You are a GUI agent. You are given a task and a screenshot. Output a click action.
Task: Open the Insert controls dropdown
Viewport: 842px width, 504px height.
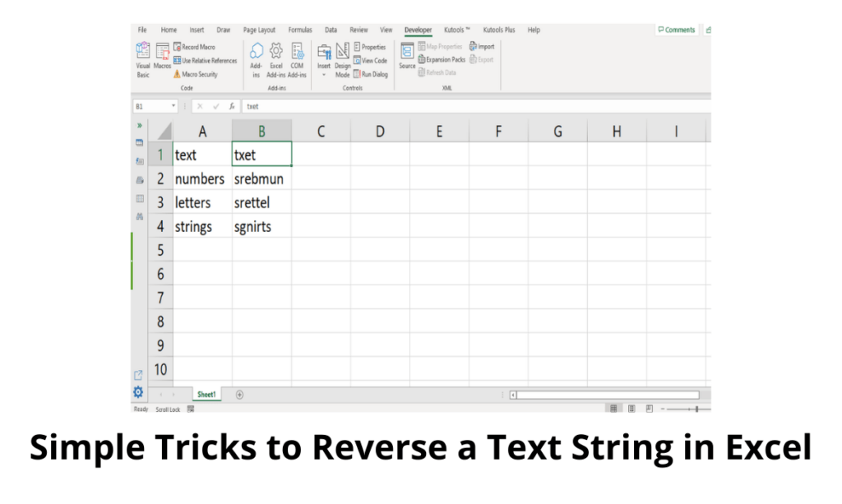(322, 73)
